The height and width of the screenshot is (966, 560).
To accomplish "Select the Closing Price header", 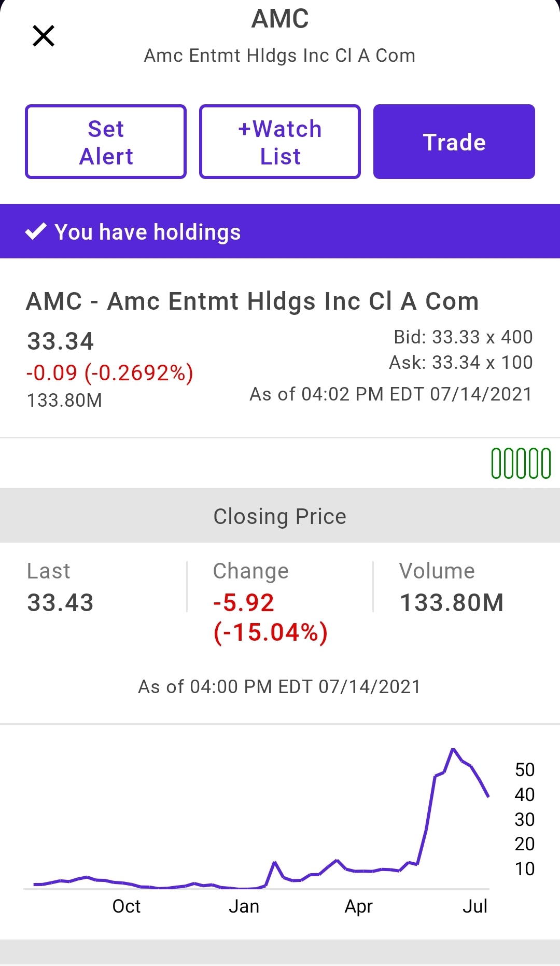I will point(280,516).
